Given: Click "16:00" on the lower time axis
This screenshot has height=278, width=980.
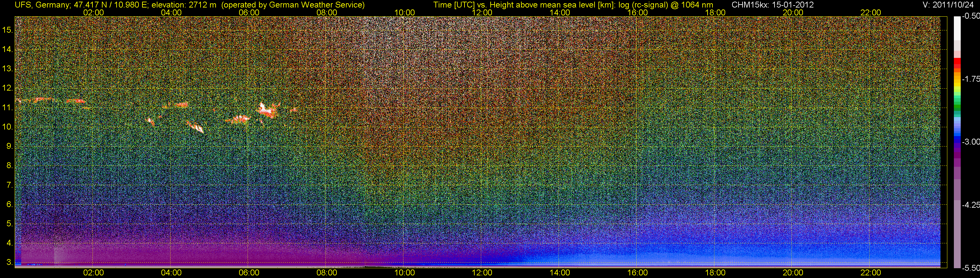Looking at the screenshot, I should pyautogui.click(x=638, y=273).
